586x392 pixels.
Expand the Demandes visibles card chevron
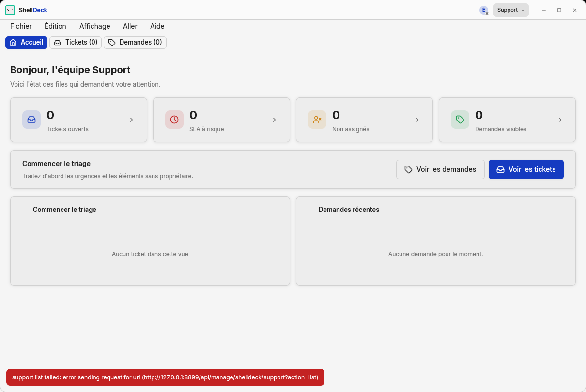pyautogui.click(x=560, y=120)
